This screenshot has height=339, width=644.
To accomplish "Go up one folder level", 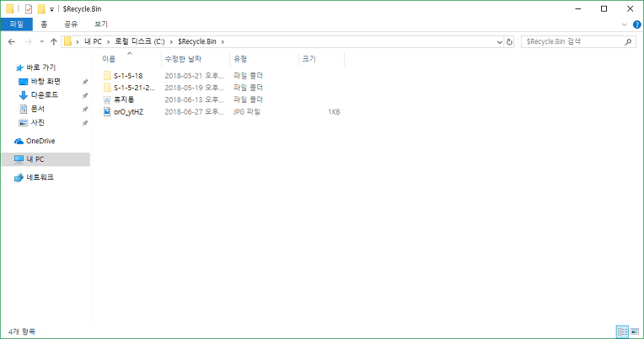I will tap(53, 41).
